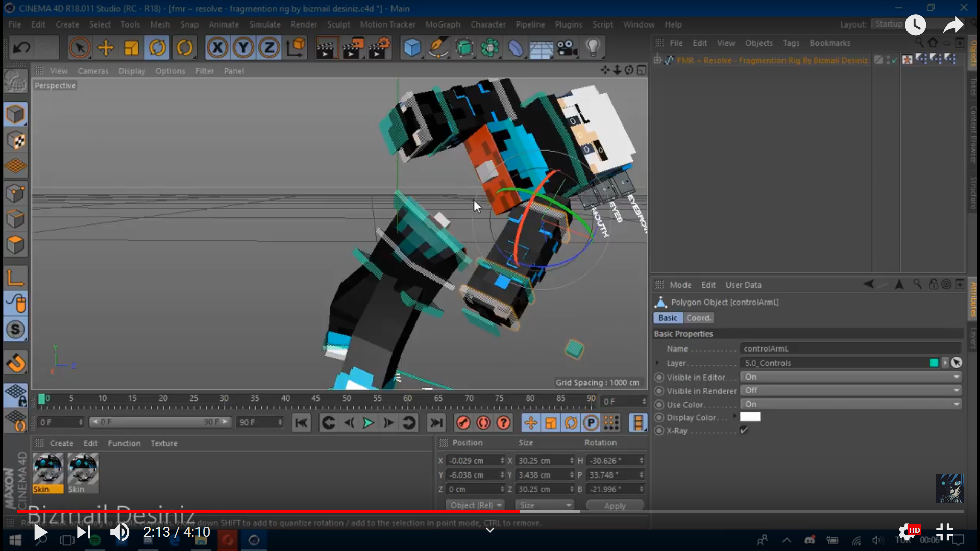Go to start of animation
Image resolution: width=980 pixels, height=551 pixels.
(301, 423)
